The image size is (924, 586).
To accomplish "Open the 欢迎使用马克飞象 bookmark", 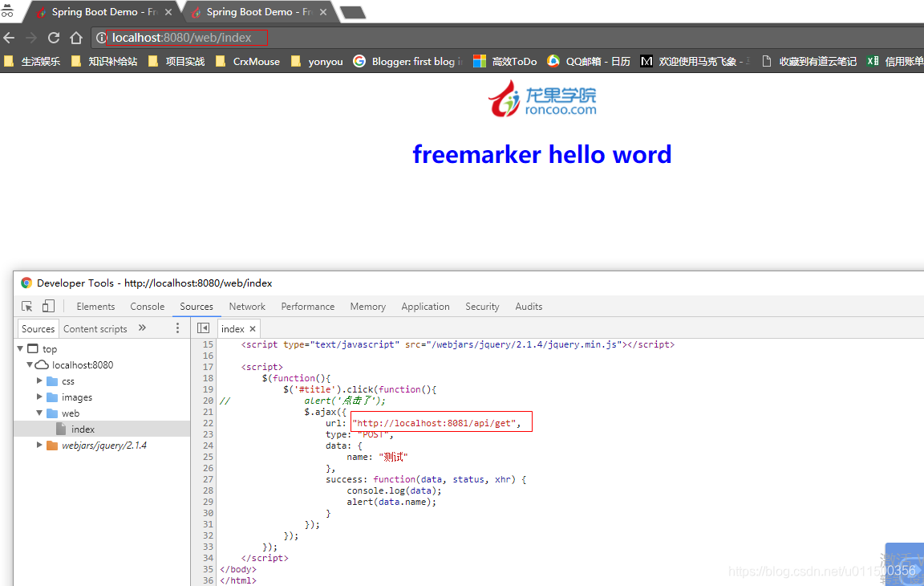I will click(x=695, y=61).
